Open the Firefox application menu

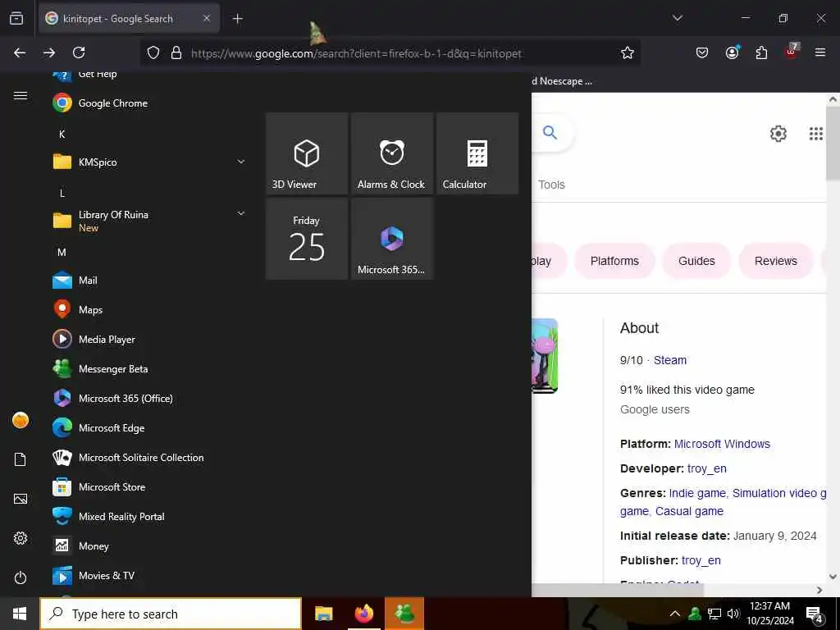coord(820,52)
